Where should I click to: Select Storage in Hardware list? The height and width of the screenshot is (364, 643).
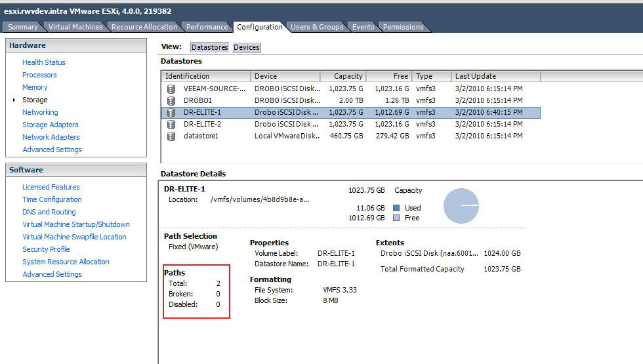point(35,100)
